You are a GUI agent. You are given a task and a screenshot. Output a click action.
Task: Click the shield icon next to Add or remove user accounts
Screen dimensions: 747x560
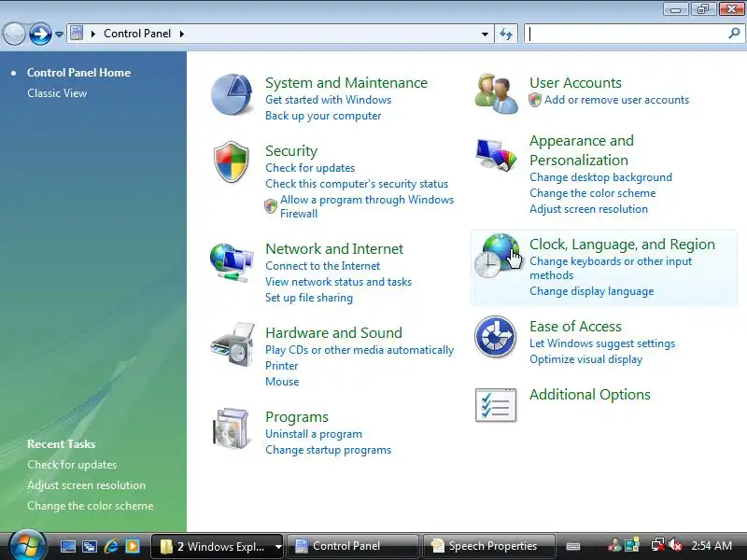tap(535, 100)
